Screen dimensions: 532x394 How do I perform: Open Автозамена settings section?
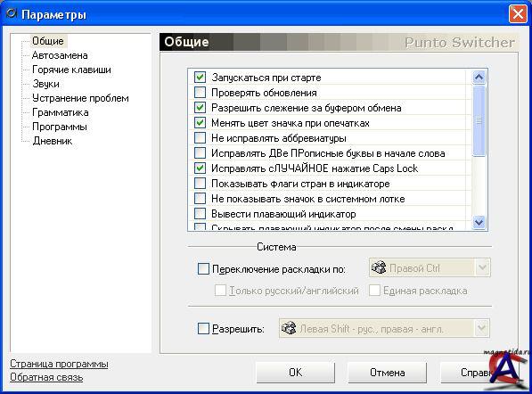[x=60, y=55]
